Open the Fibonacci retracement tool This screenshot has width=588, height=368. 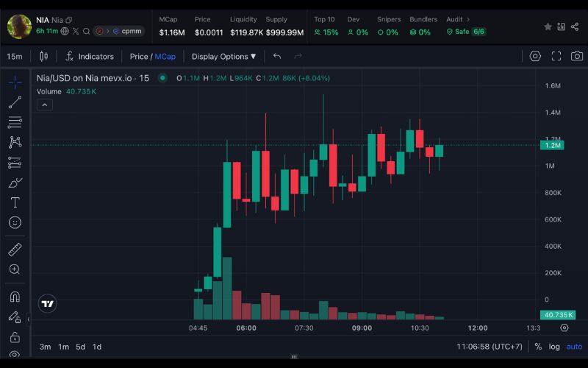point(15,122)
